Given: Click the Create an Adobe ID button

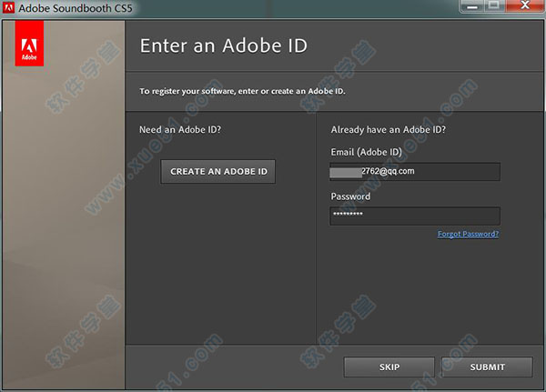Looking at the screenshot, I should coord(218,172).
